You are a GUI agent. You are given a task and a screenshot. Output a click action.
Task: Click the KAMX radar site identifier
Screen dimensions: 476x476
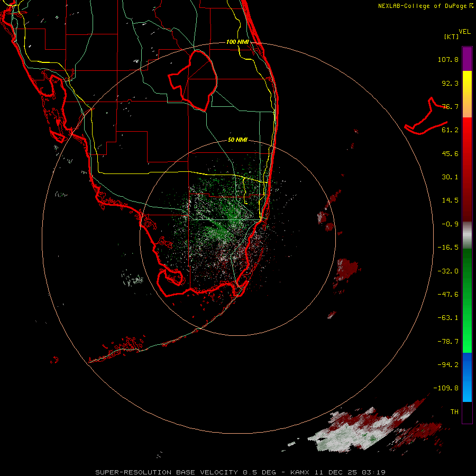(300, 472)
